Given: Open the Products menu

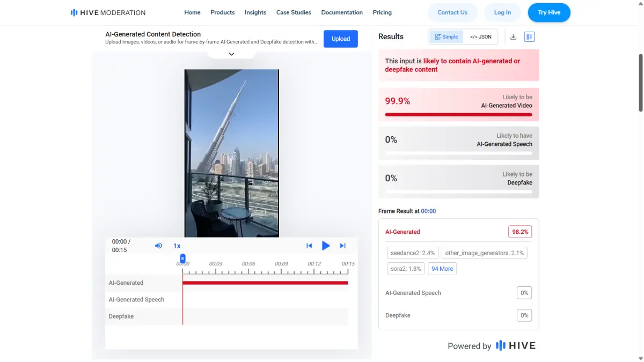Looking at the screenshot, I should click(x=222, y=12).
